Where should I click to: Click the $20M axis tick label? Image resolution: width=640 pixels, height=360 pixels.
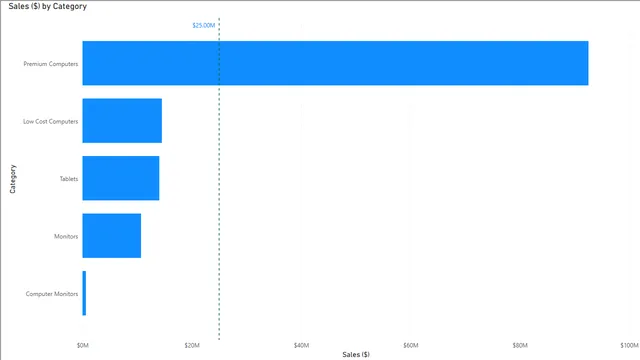pos(192,345)
